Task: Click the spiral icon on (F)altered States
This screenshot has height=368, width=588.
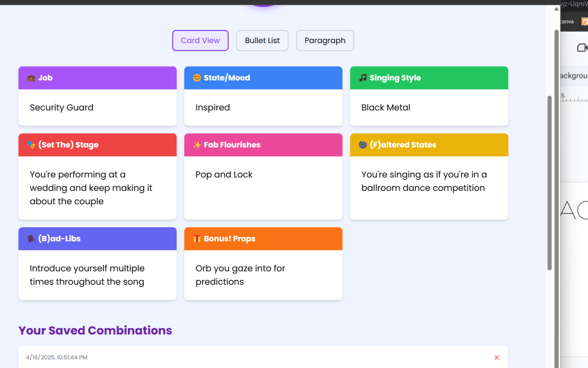Action: tap(363, 145)
